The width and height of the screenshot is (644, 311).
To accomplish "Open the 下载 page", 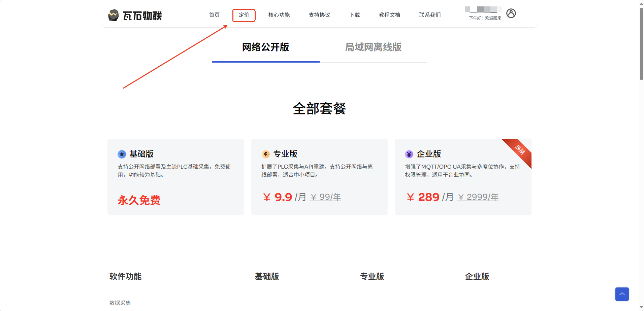I will click(x=354, y=15).
